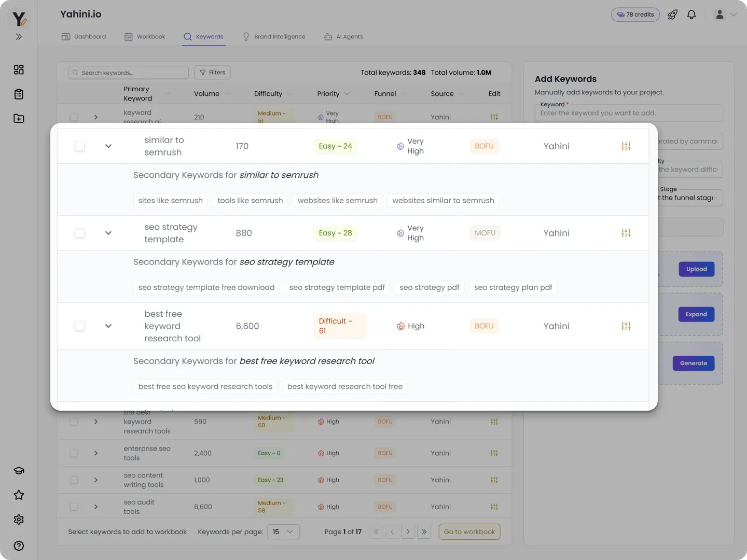Click the Search keywords input field
The width and height of the screenshot is (747, 560).
[x=128, y=72]
